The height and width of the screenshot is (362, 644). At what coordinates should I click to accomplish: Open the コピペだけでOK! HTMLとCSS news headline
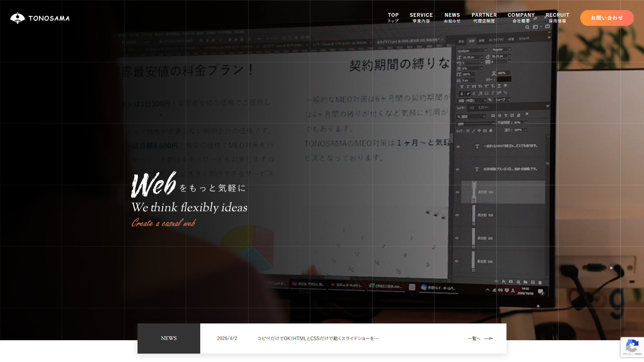pos(318,338)
